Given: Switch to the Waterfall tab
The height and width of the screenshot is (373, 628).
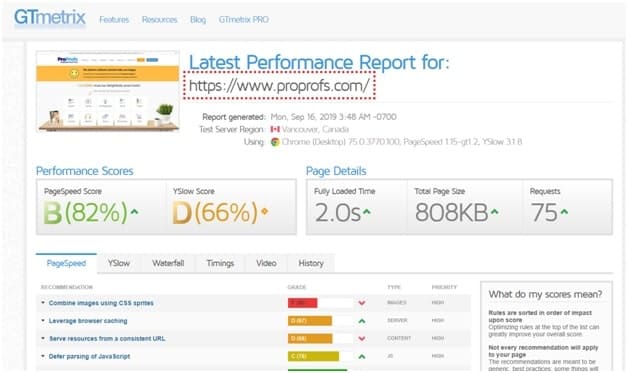Looking at the screenshot, I should click(x=168, y=263).
